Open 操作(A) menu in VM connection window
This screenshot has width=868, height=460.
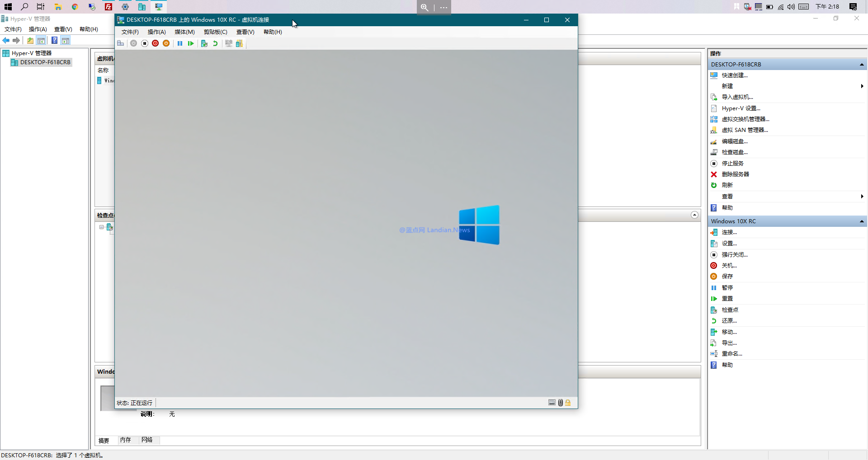tap(157, 32)
